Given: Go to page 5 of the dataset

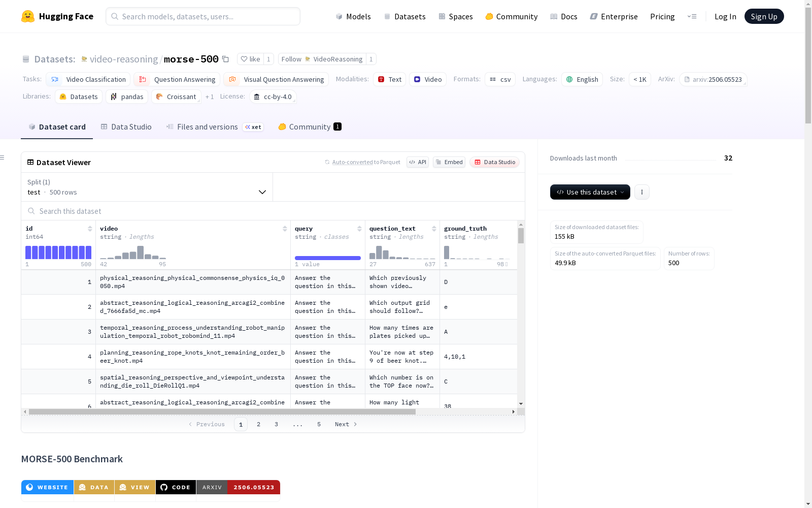Looking at the screenshot, I should click(x=319, y=424).
